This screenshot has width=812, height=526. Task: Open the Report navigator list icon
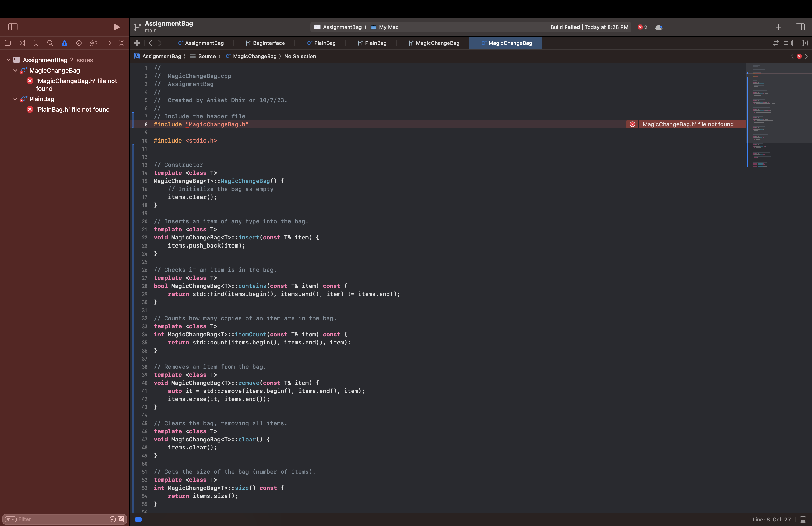[x=122, y=43]
